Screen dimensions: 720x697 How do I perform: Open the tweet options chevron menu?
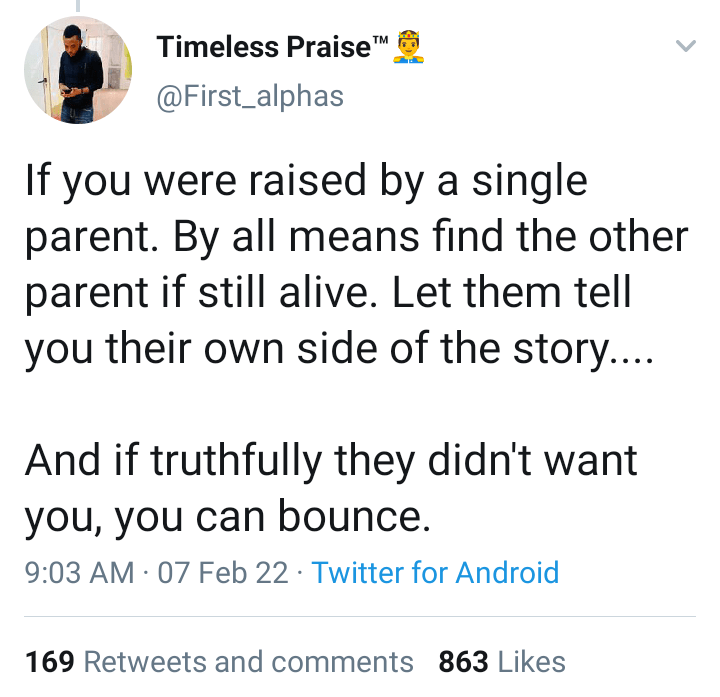coord(685,46)
